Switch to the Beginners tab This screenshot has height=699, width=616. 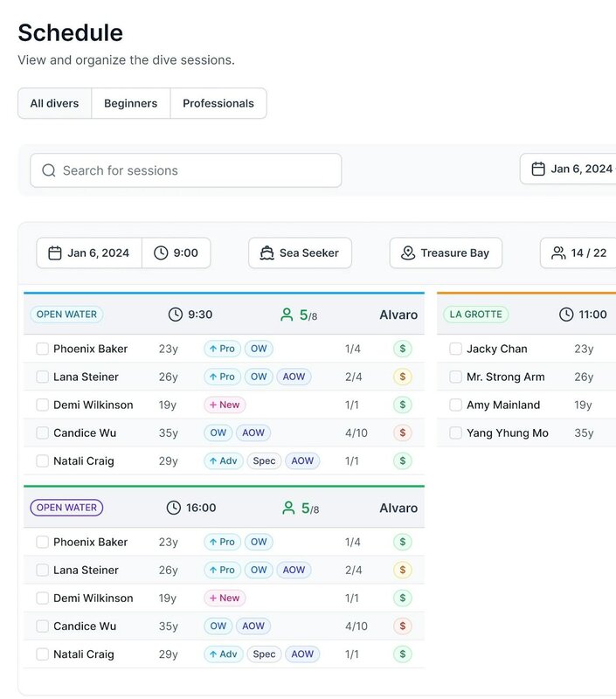tap(130, 103)
